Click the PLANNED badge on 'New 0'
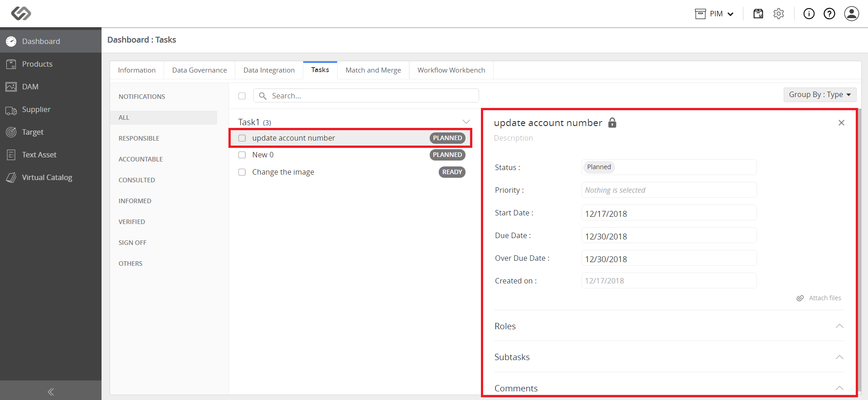The width and height of the screenshot is (868, 400). [447, 155]
